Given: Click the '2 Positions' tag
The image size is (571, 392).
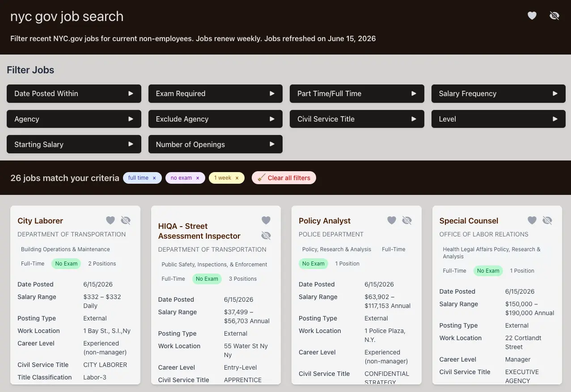Looking at the screenshot, I should (x=102, y=264).
